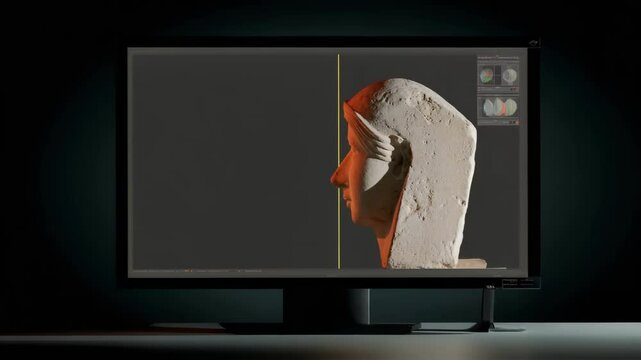This screenshot has height=360, width=641.
Task: Open the gray circular mesh preview thumbnail
Action: 509,76
